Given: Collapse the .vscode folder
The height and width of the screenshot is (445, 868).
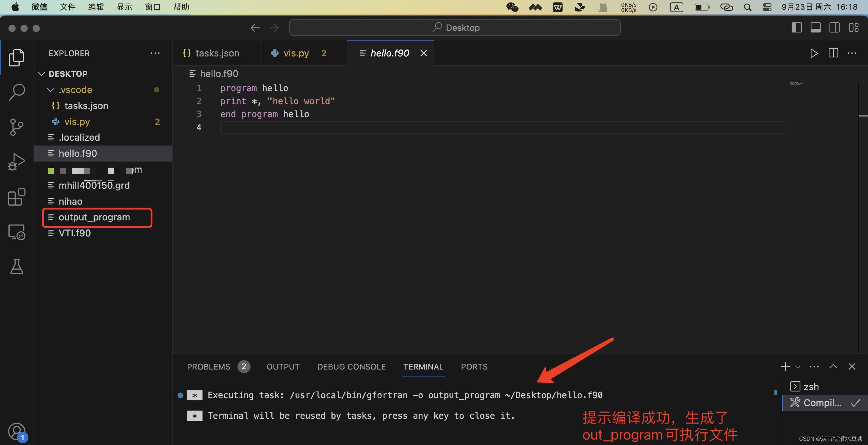Looking at the screenshot, I should 50,89.
